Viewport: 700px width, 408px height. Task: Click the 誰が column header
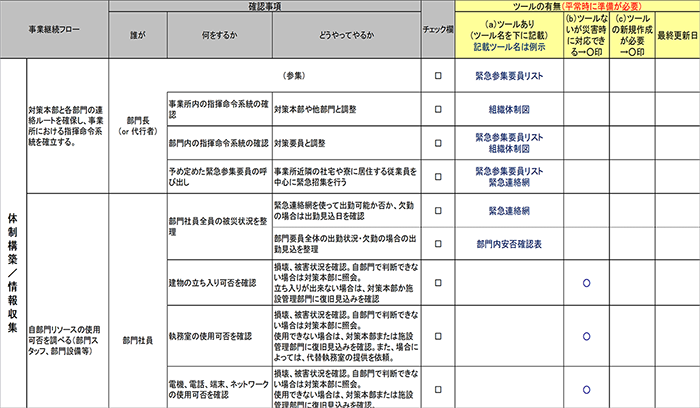[x=138, y=35]
